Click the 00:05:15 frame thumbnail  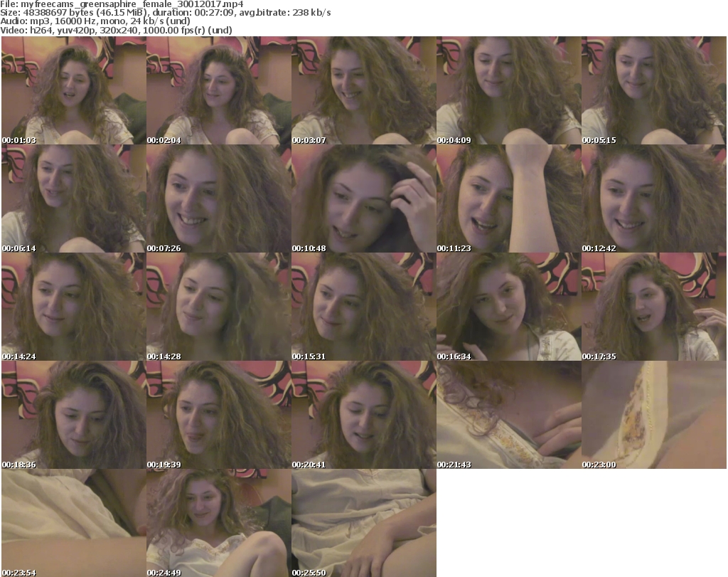pyautogui.click(x=654, y=90)
